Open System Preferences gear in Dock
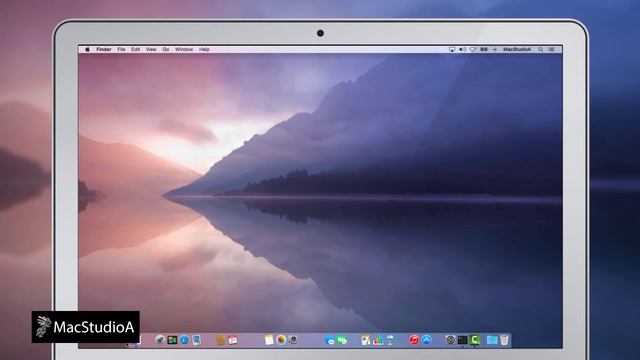Image resolution: width=640 pixels, height=360 pixels. tap(450, 340)
